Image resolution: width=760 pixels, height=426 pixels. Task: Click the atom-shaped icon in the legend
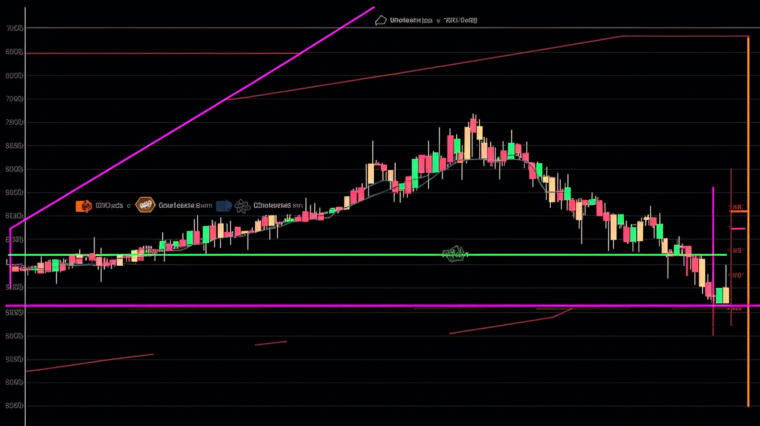tap(241, 206)
